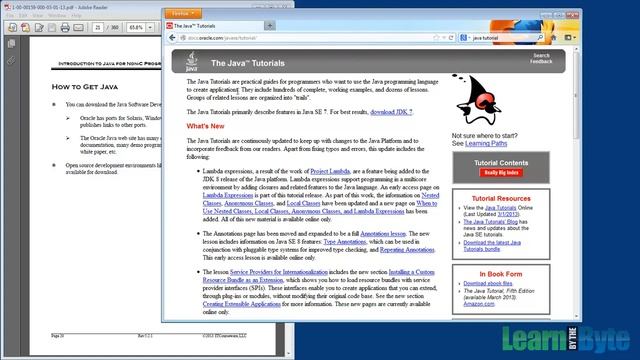640x360 pixels.
Task: Click Adobe Reader's third toolbar icon (page with pen)
Action: [x=39, y=27]
